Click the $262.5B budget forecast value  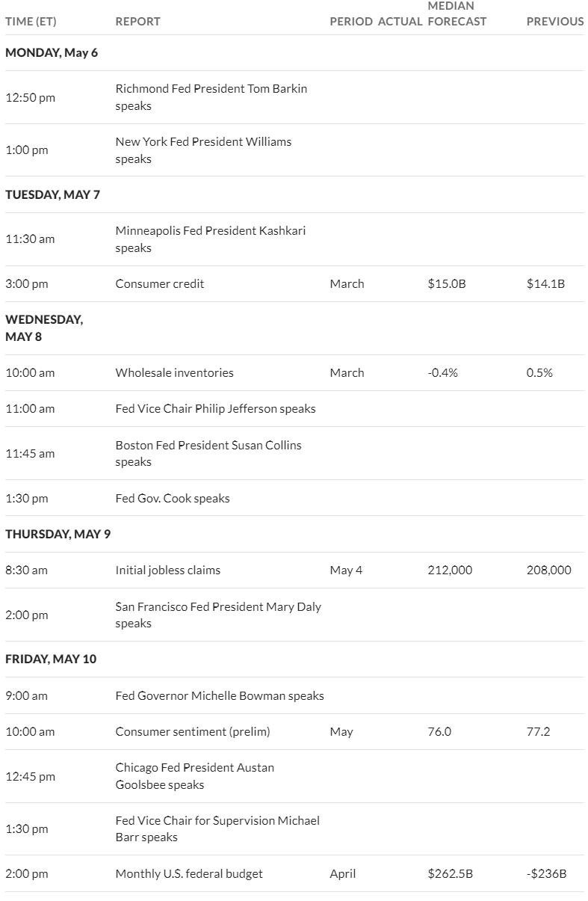click(450, 873)
